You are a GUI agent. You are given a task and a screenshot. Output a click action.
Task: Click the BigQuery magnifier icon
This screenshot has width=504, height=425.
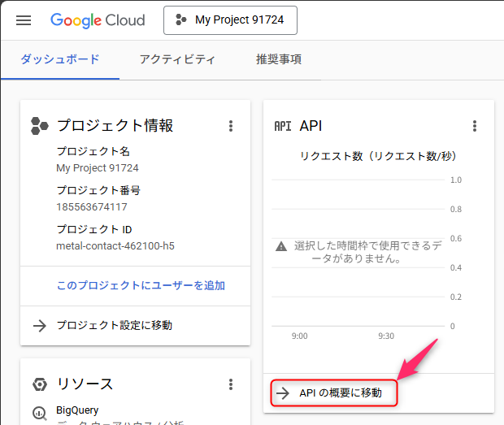tap(40, 413)
